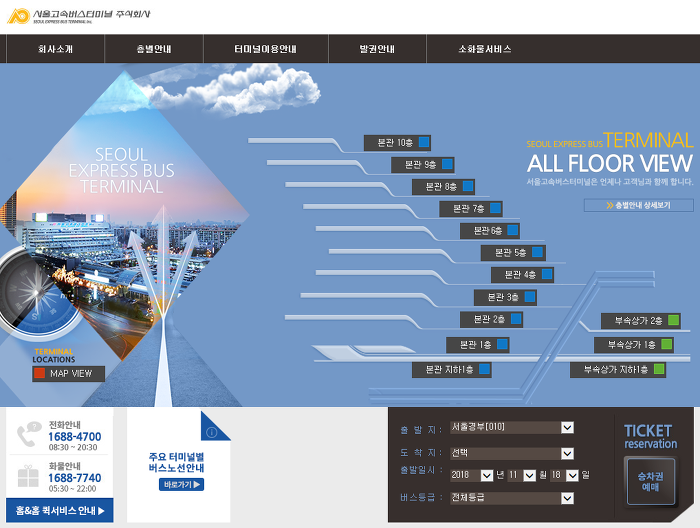Image resolution: width=700 pixels, height=528 pixels.
Task: Open the 버스등급 dropdown
Action: (x=512, y=498)
